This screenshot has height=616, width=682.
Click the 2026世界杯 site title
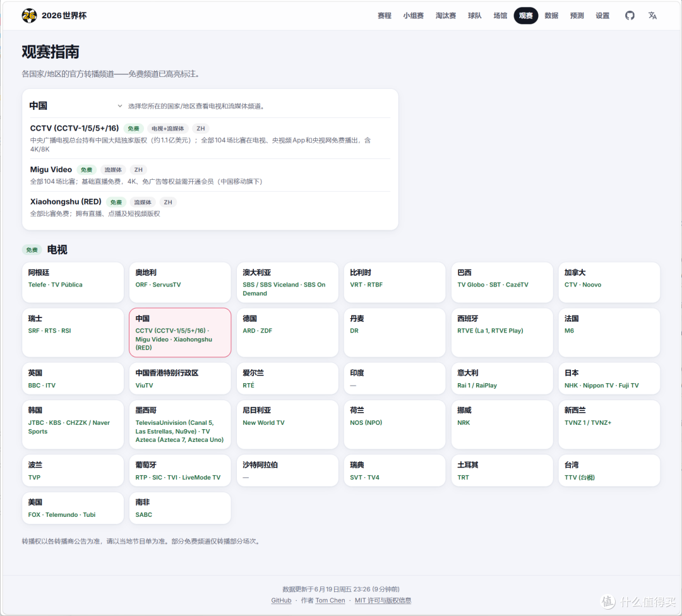coord(64,16)
